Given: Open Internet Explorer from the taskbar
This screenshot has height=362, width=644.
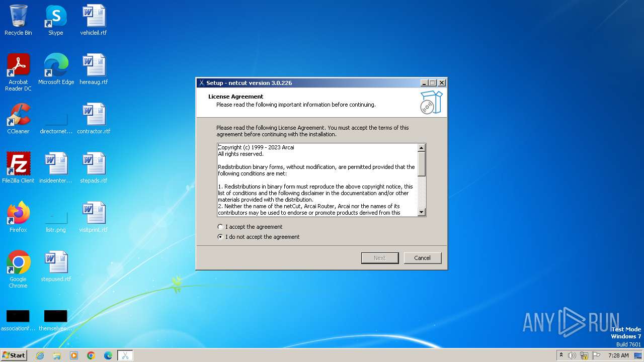Looking at the screenshot, I should pos(40,355).
